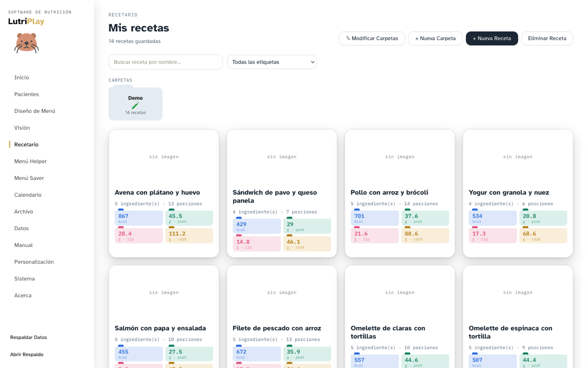Click the 867 kcal value chip

coord(139,218)
